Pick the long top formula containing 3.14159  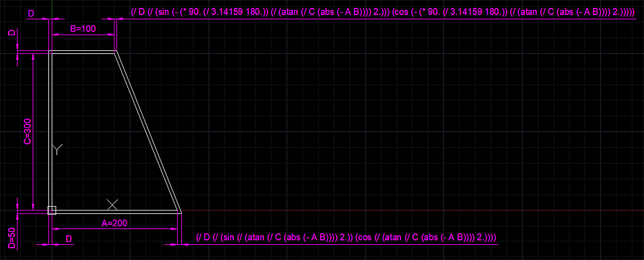[382, 12]
